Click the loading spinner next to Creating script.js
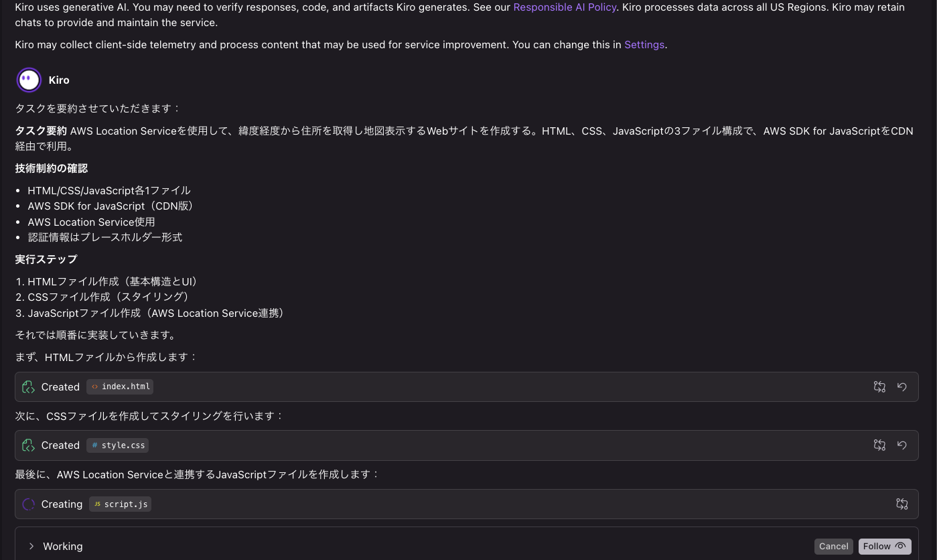Viewport: 937px width, 560px height. point(28,504)
